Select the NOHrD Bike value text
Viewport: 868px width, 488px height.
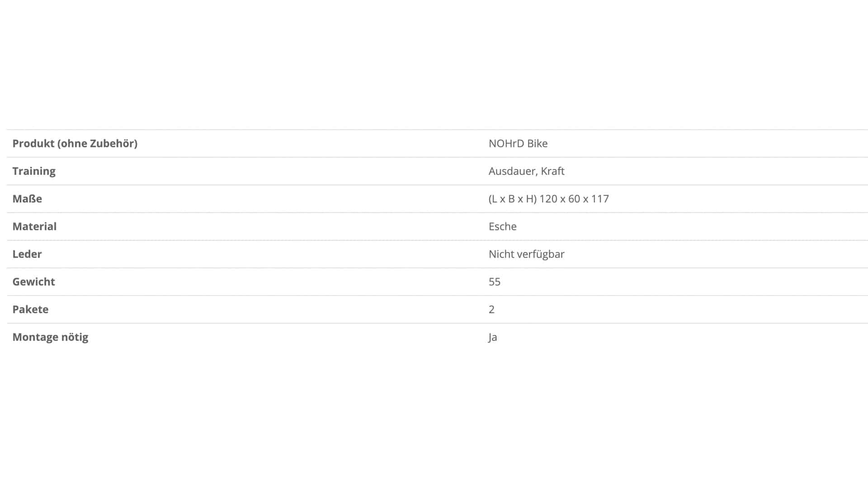pyautogui.click(x=518, y=144)
